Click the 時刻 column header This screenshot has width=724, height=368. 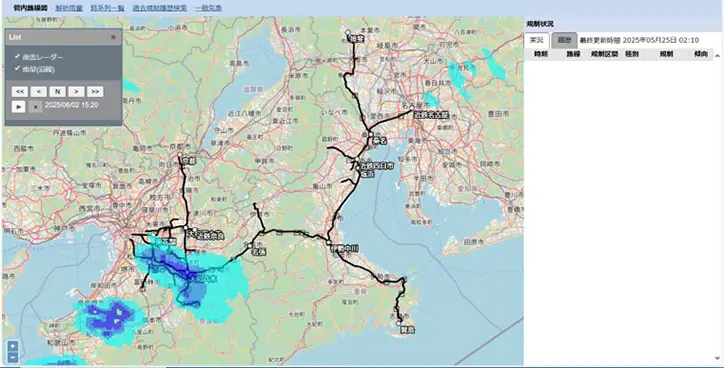(541, 54)
